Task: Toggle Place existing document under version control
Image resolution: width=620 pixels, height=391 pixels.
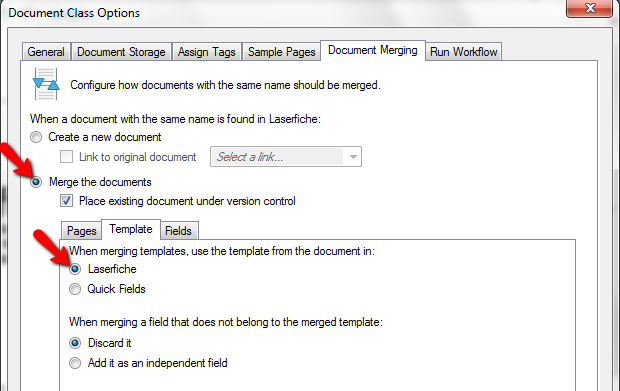Action: click(66, 200)
